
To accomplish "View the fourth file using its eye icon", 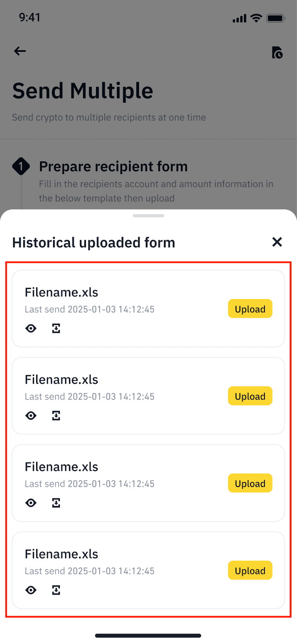I will (x=31, y=590).
